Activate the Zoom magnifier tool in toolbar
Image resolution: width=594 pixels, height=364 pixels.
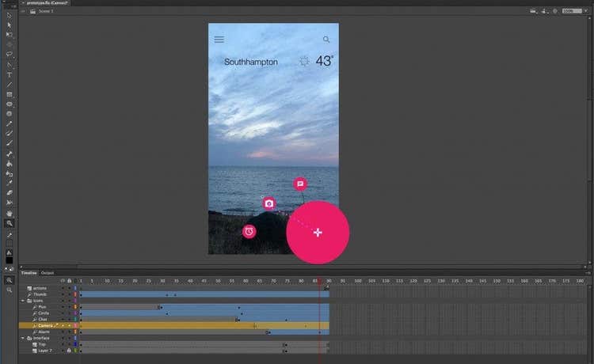(x=10, y=223)
